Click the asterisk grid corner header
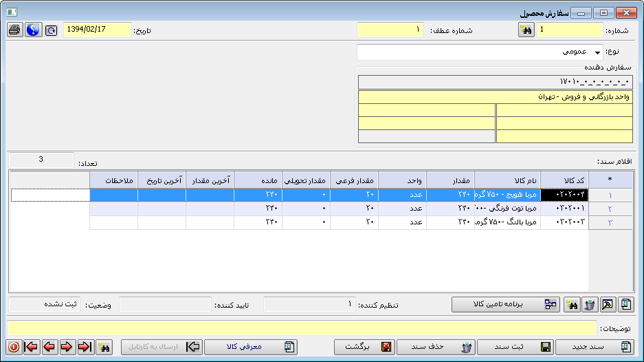Viewport: 644px width, 362px height. point(610,180)
